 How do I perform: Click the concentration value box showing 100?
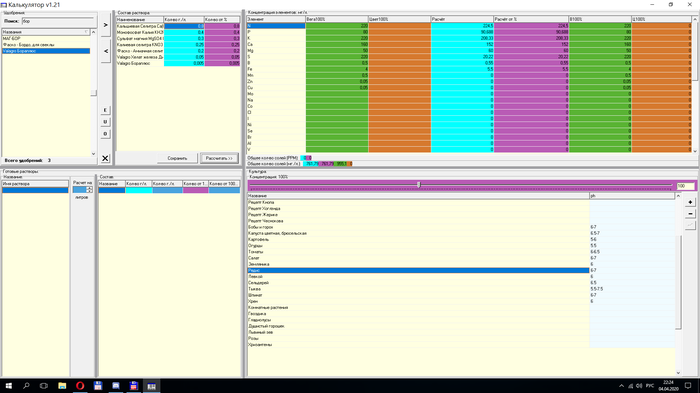(685, 186)
